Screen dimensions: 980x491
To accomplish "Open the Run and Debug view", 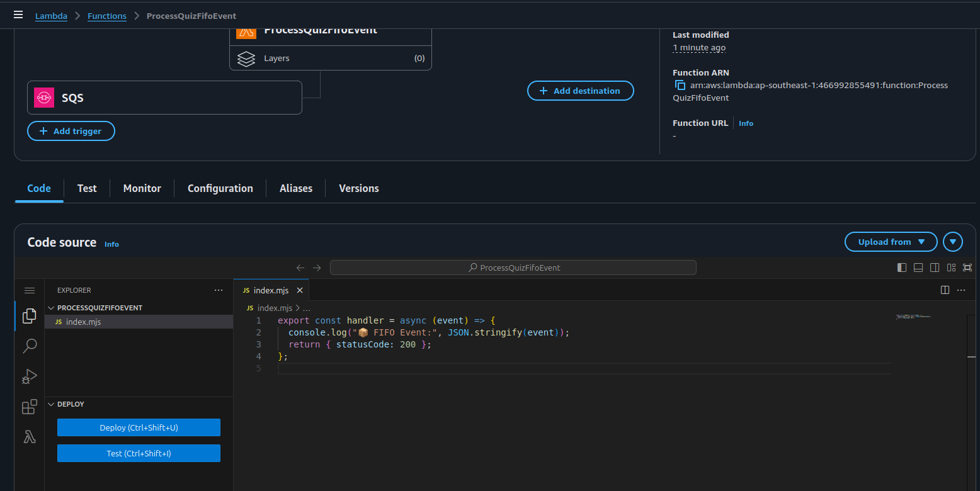I will click(29, 376).
